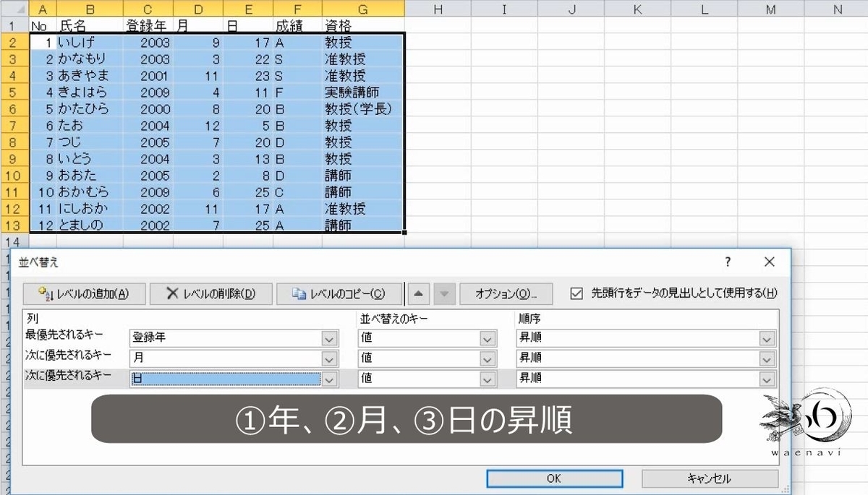Click the cell containing いしげ
Image resolution: width=868 pixels, height=495 pixels.
pyautogui.click(x=89, y=42)
